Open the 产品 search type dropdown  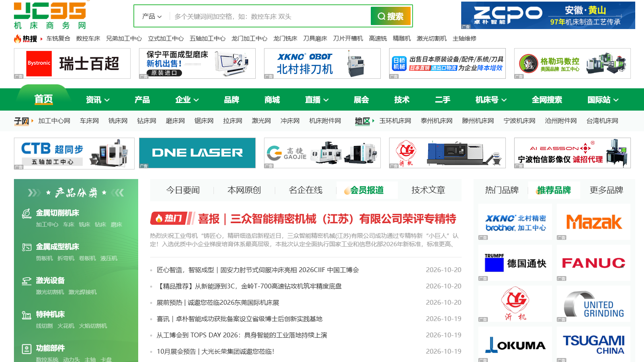tap(152, 16)
